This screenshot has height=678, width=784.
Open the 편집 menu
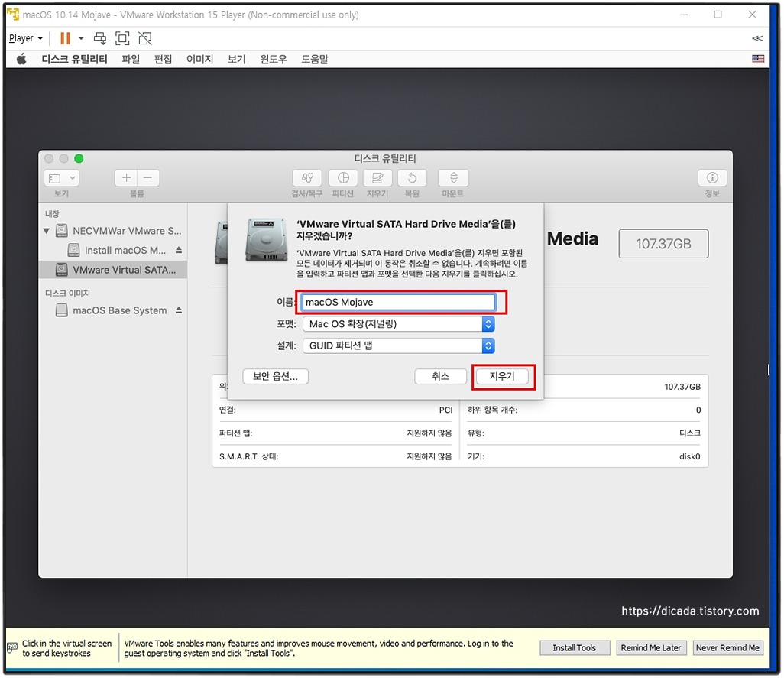(x=163, y=60)
